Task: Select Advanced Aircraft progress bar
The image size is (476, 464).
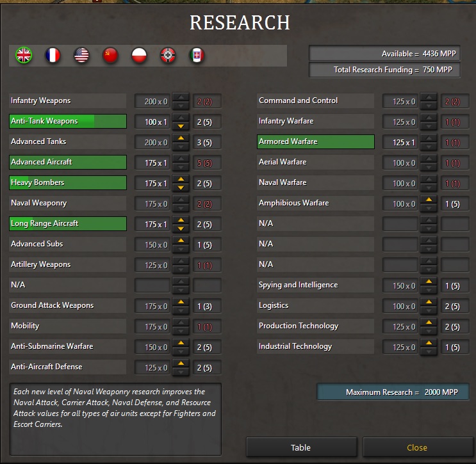Action: (x=67, y=163)
